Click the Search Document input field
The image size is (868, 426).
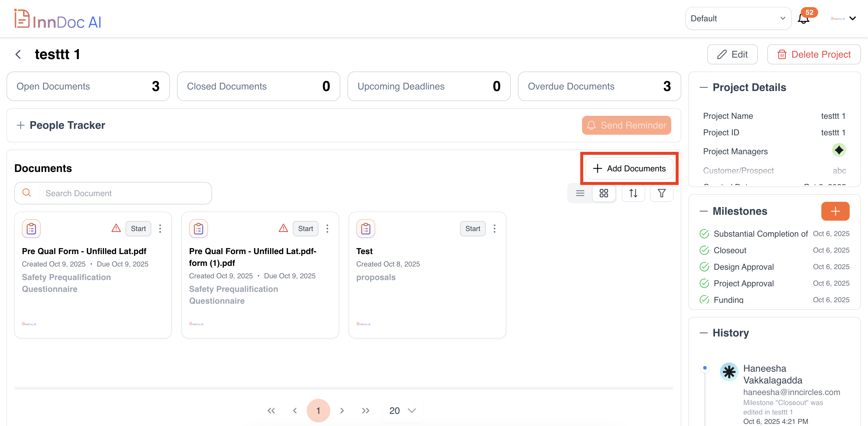pos(125,193)
